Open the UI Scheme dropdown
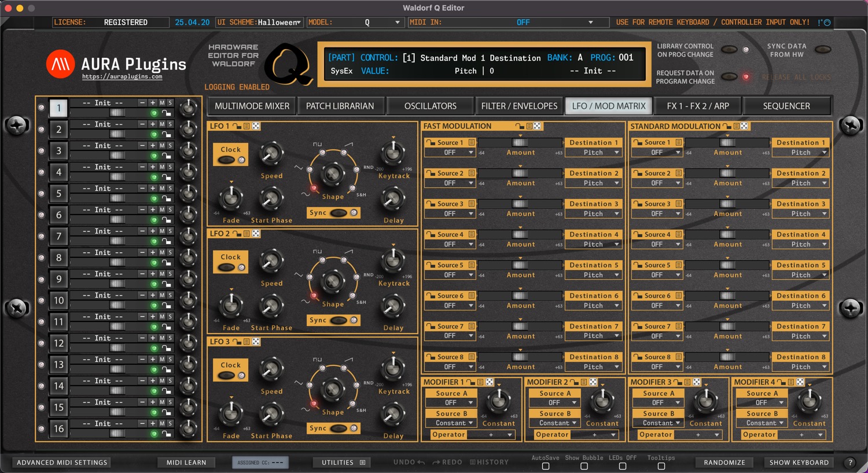Viewport: 868px width, 473px height. [x=259, y=22]
